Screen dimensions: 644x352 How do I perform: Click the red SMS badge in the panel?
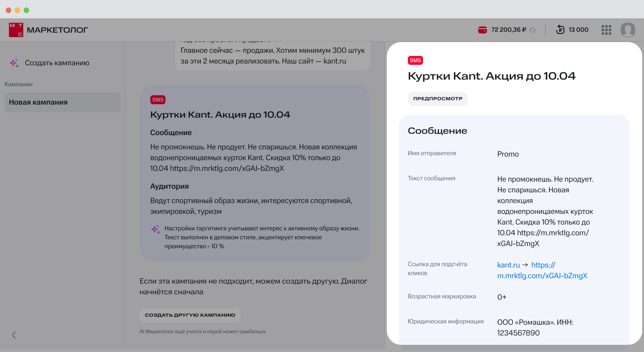(x=415, y=60)
